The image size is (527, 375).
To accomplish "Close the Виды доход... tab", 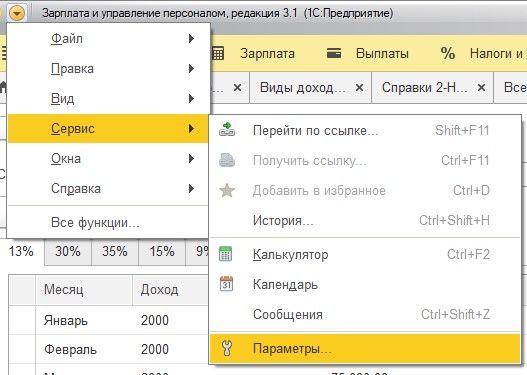I will (x=359, y=88).
